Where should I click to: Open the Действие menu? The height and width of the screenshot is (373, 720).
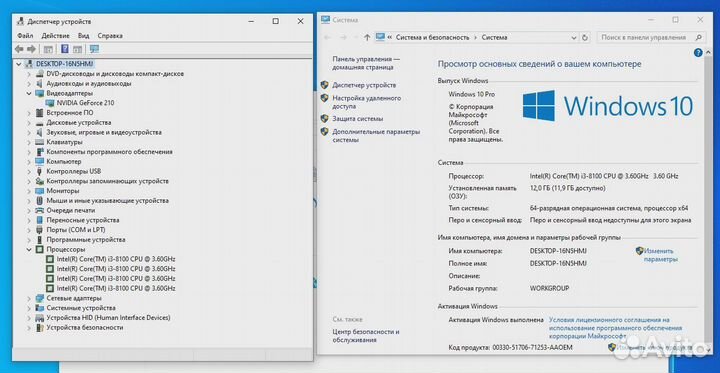56,35
